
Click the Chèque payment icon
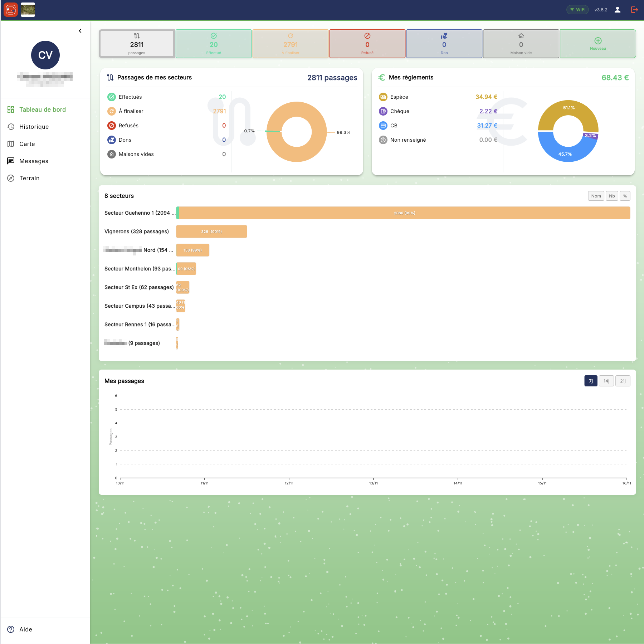pos(383,111)
